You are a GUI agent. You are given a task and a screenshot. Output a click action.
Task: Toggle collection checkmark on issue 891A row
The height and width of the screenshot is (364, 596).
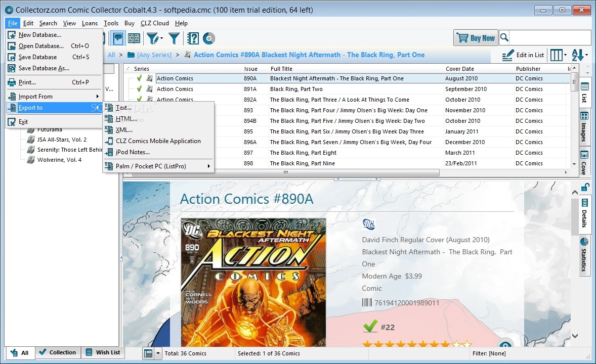pos(139,88)
